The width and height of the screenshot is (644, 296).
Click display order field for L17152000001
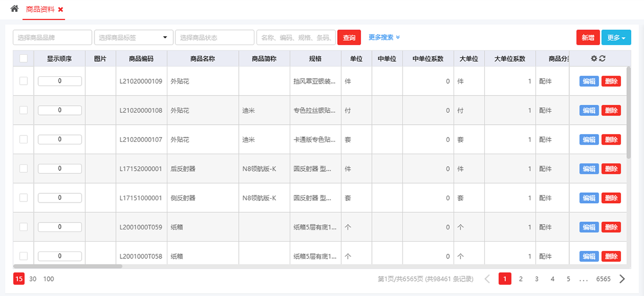click(x=60, y=169)
